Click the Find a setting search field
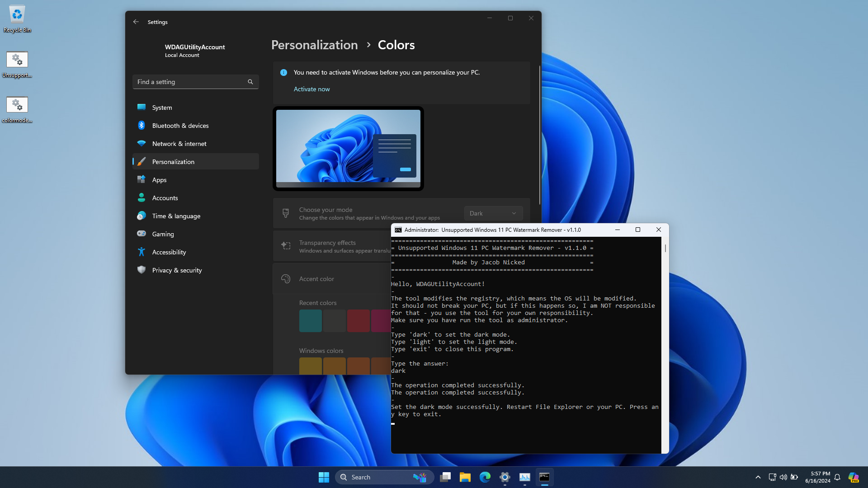The width and height of the screenshot is (868, 488). pyautogui.click(x=190, y=82)
